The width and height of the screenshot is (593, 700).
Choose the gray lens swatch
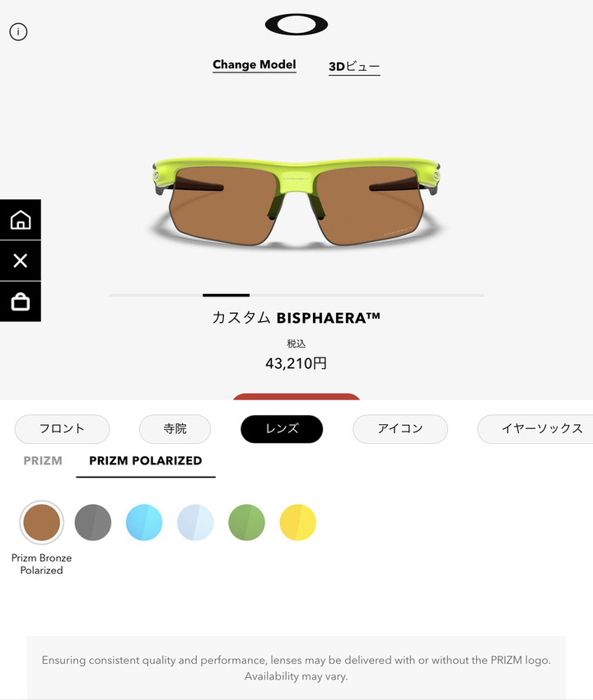[93, 522]
